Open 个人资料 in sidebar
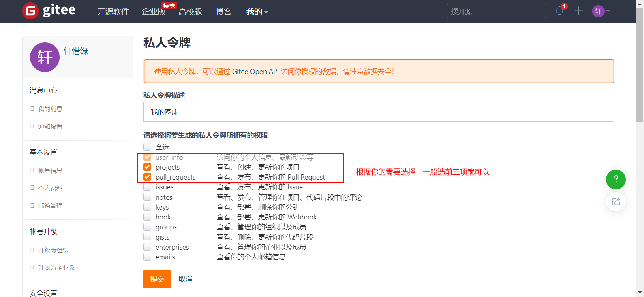The height and width of the screenshot is (297, 644). [x=50, y=188]
